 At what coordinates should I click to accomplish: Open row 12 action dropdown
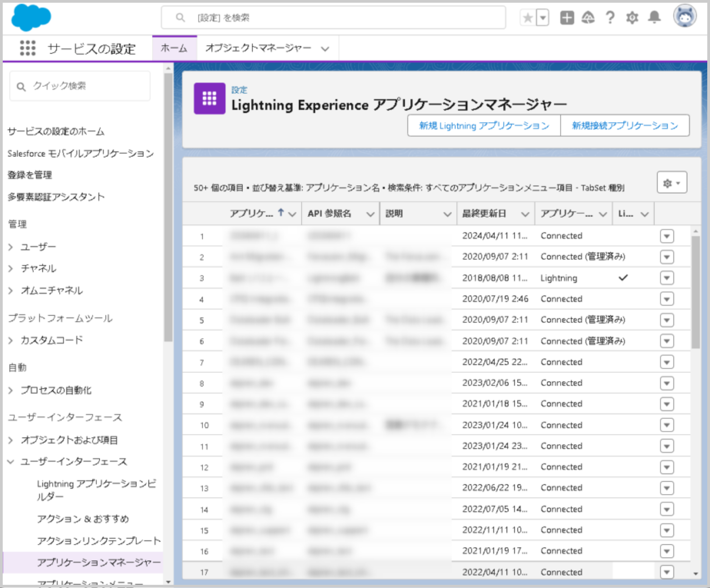coord(667,467)
